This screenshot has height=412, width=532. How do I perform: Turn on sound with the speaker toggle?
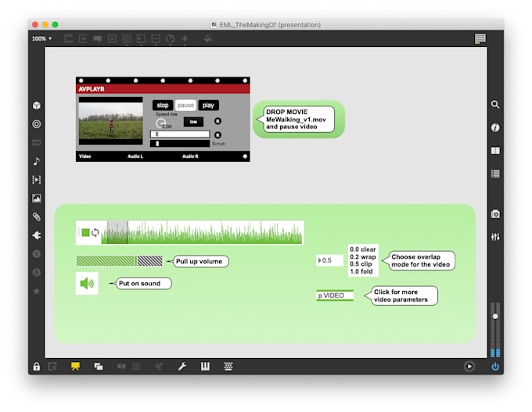click(x=87, y=283)
